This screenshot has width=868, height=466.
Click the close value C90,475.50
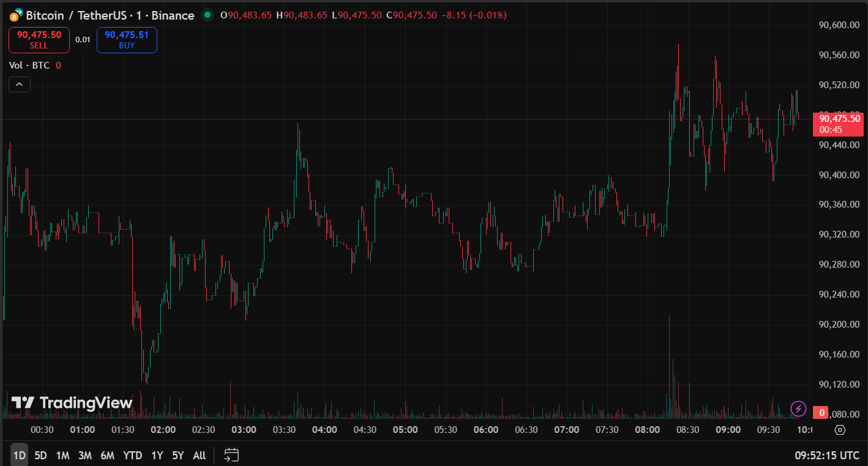click(411, 15)
